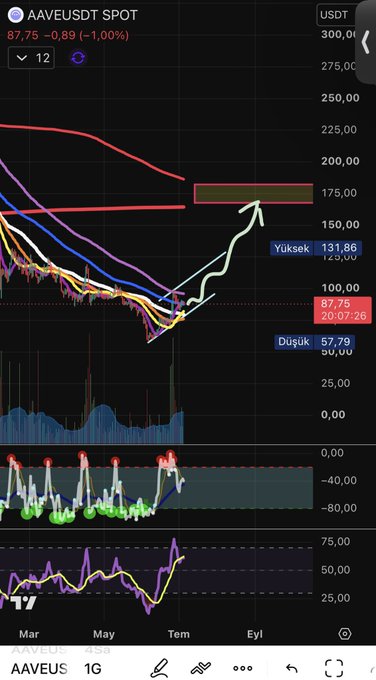The height and width of the screenshot is (680, 376).
Task: Click the 250,00 price scale value
Action: 340,98
